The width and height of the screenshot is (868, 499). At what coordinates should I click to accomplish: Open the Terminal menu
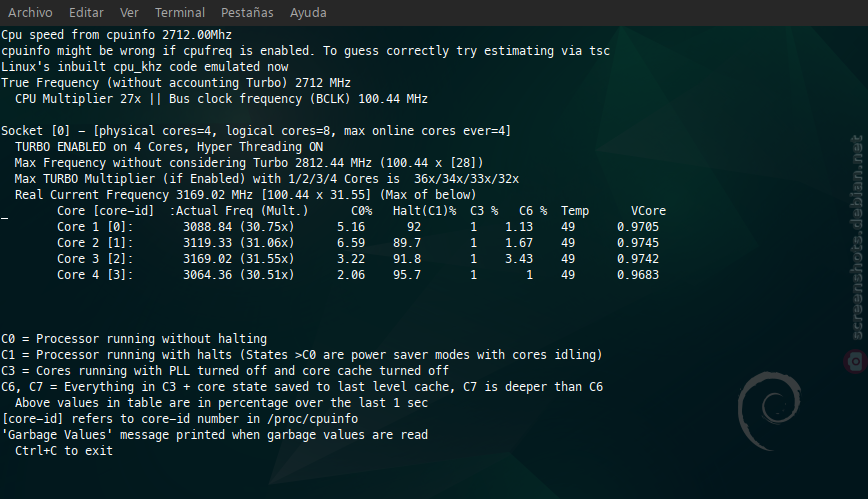tap(180, 12)
